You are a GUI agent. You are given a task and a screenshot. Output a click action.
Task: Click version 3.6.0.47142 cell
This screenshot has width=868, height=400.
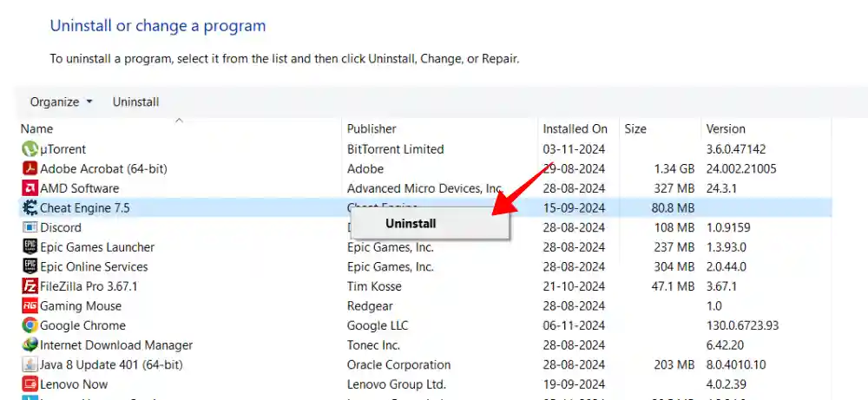point(736,149)
